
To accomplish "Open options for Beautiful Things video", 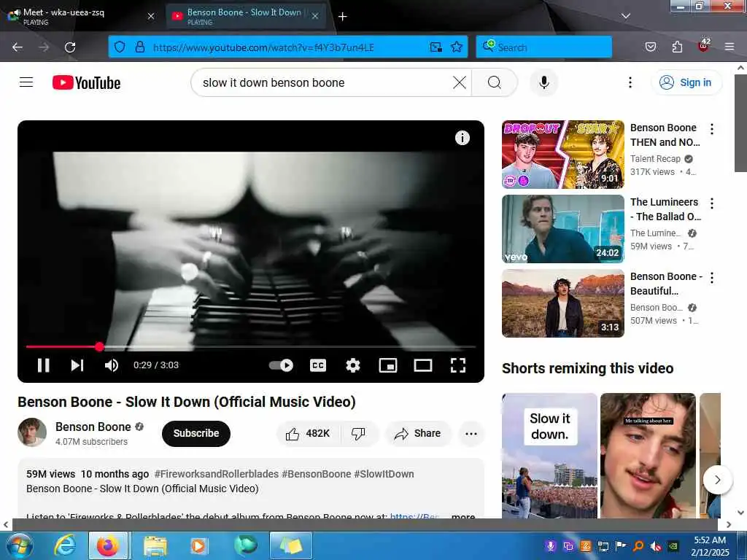I will pos(712,278).
